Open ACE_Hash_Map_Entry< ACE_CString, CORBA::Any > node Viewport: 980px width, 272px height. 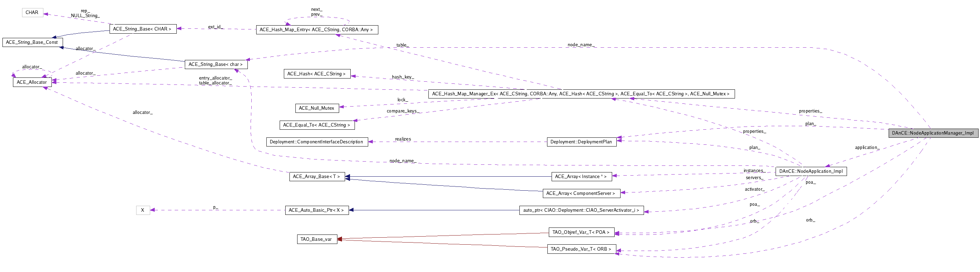[x=317, y=30]
